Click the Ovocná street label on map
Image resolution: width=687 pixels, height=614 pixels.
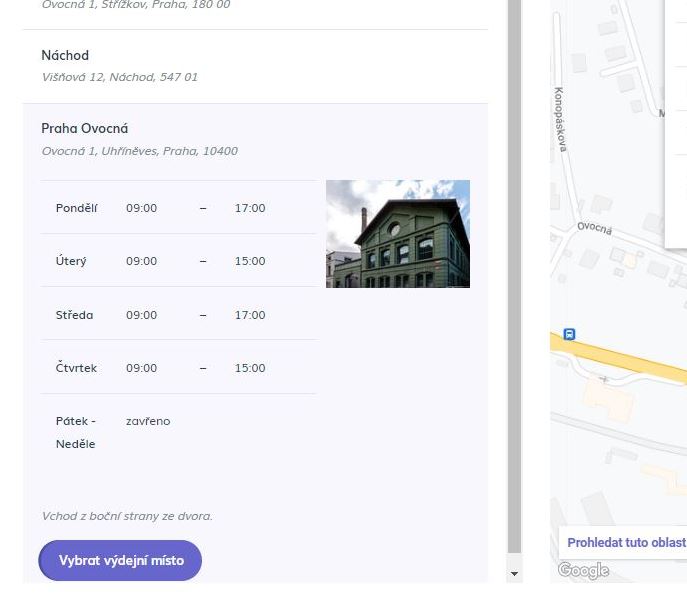[594, 228]
